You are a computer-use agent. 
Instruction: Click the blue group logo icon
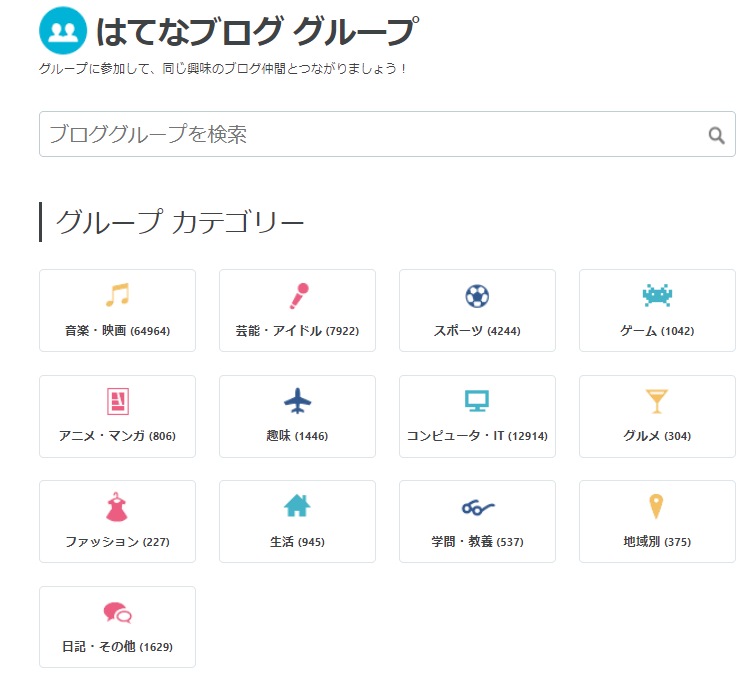(x=63, y=32)
